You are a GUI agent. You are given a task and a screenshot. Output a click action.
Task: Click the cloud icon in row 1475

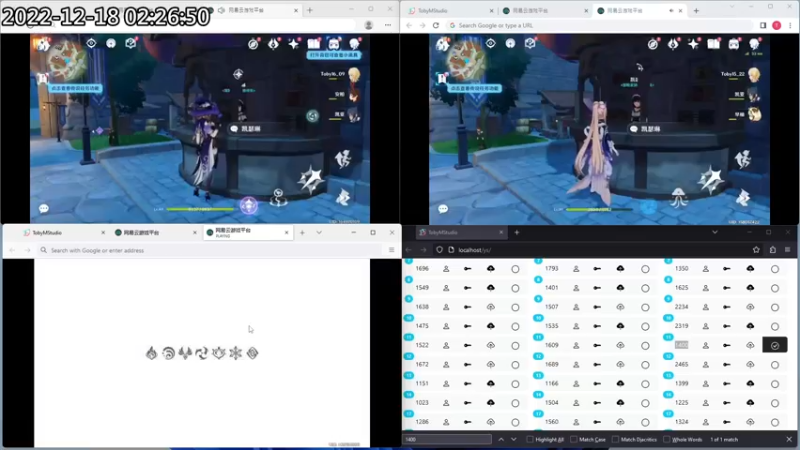coord(490,326)
